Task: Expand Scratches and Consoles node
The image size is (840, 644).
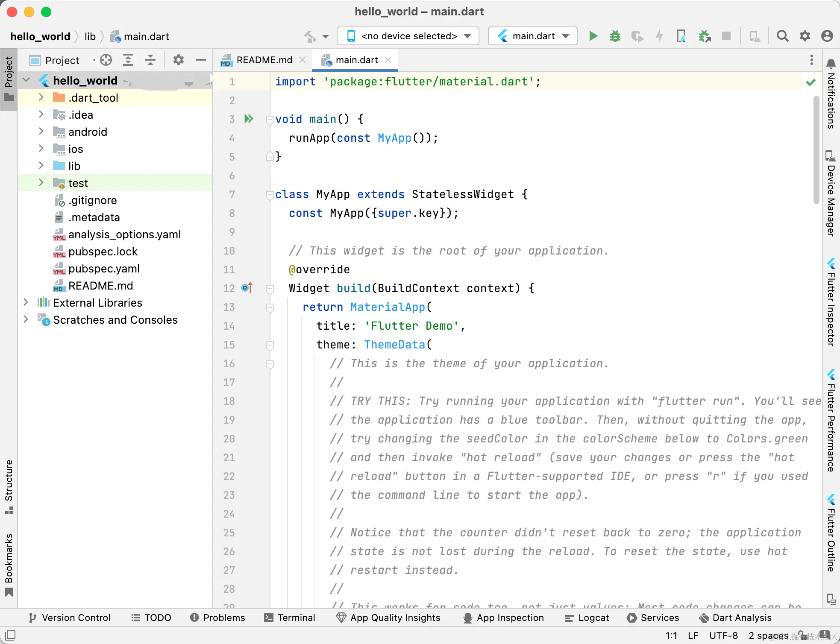Action: point(26,319)
